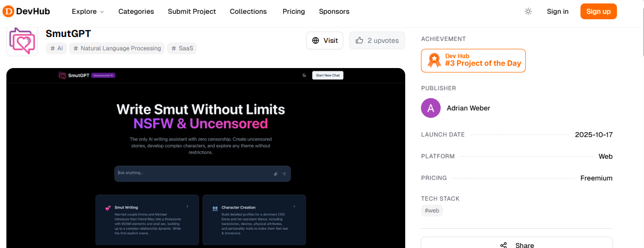The width and height of the screenshot is (644, 248).
Task: Click thumbs-up icon on upvote button
Action: tap(359, 40)
